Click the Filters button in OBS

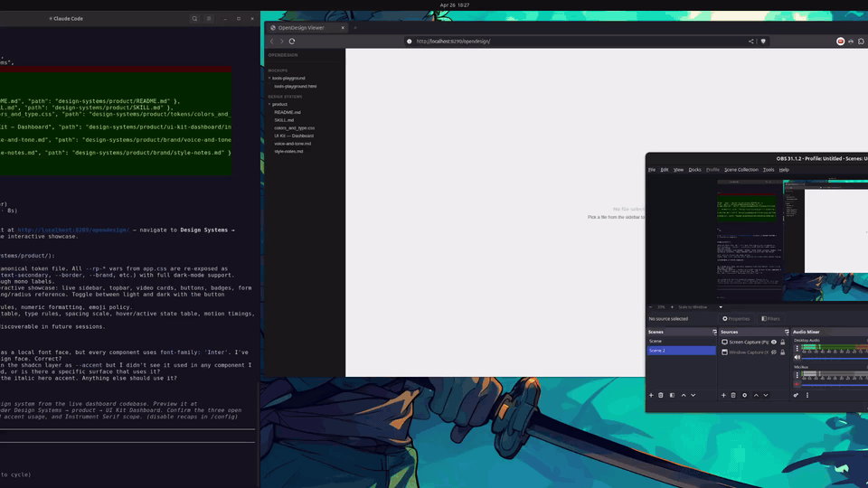click(770, 319)
